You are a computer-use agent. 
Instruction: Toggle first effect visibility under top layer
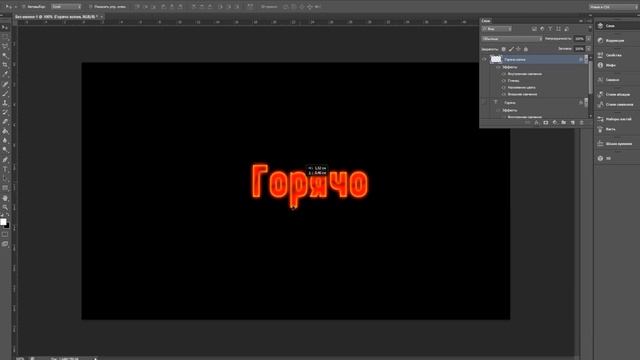click(x=504, y=74)
